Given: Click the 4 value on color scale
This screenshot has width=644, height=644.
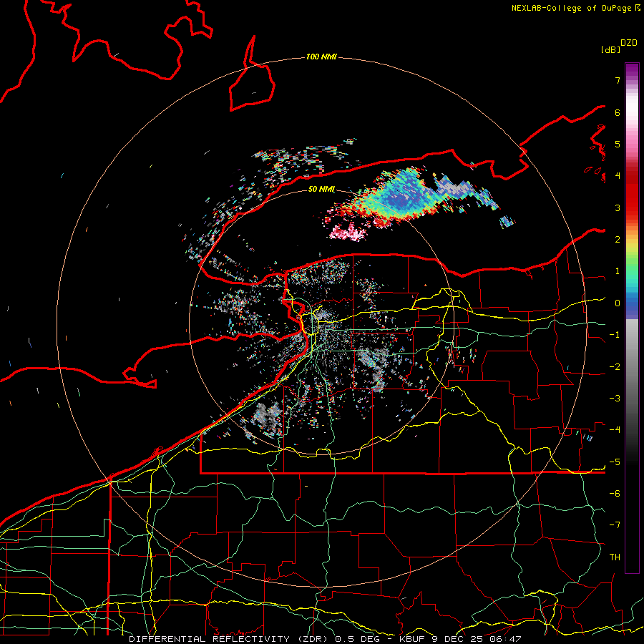Looking at the screenshot, I should pyautogui.click(x=618, y=176).
